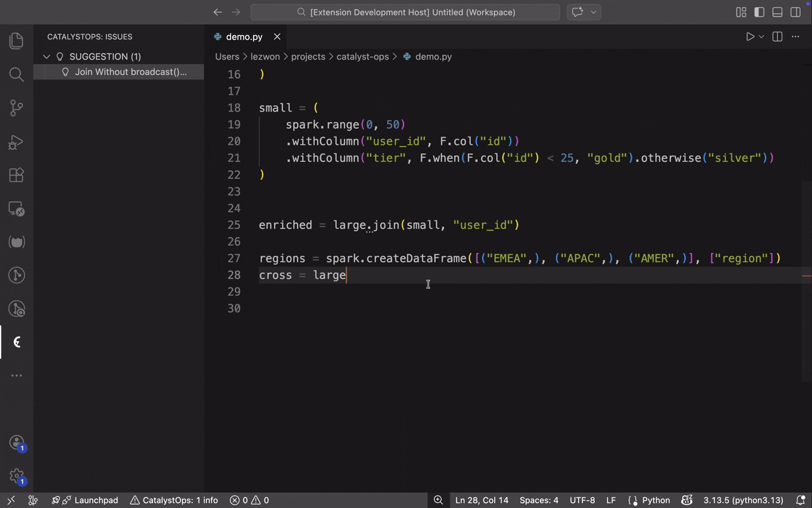
Task: Select the Join Without broadcast() issue
Action: tap(131, 72)
